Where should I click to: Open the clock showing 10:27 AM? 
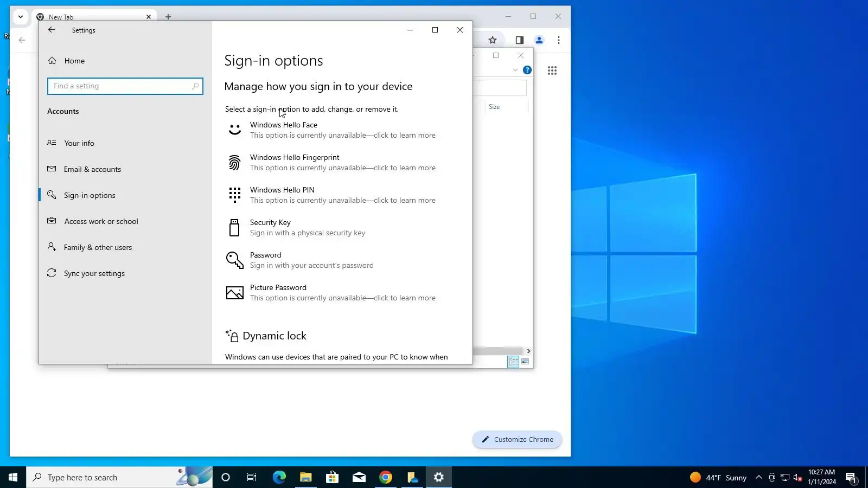click(x=821, y=477)
